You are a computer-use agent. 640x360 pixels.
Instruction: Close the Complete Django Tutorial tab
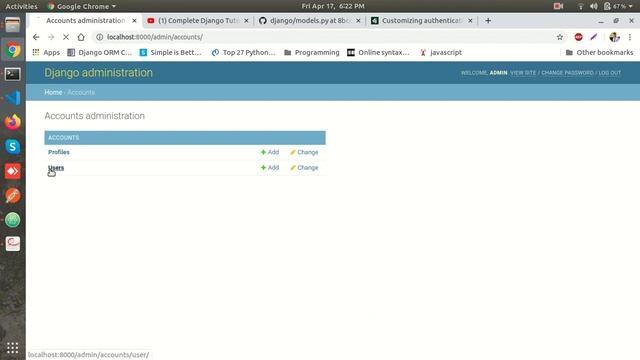click(x=246, y=20)
